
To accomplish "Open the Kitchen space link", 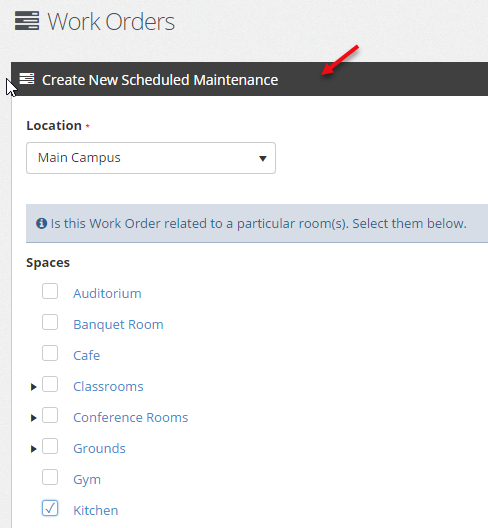I will click(x=96, y=510).
